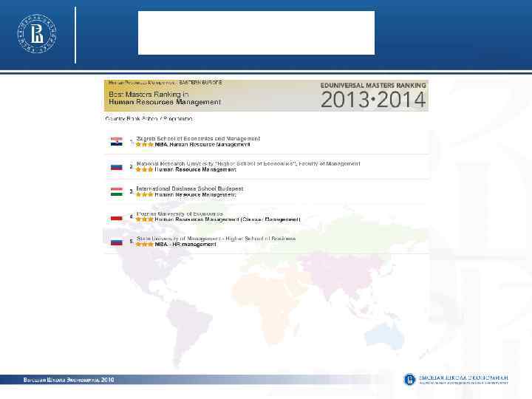Viewport: 532px width, 399px height.
Task: Click stars rating next to MBA Human Resource Management
Action: [x=145, y=145]
